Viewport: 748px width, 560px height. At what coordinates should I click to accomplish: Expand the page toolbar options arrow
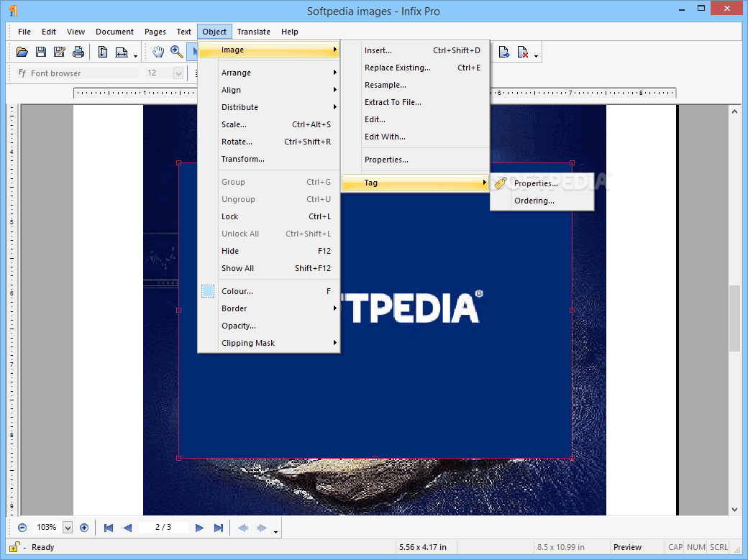(x=537, y=56)
